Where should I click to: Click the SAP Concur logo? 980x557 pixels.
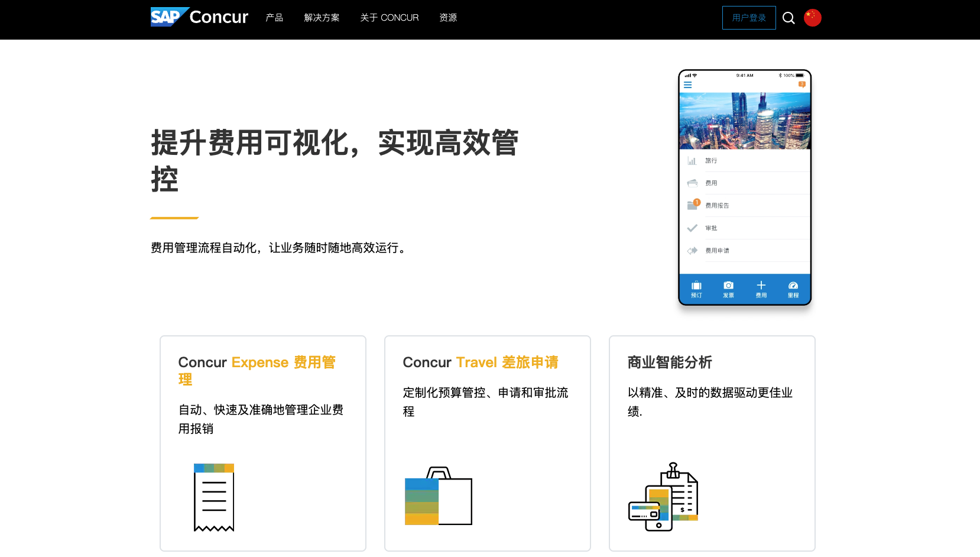(199, 17)
